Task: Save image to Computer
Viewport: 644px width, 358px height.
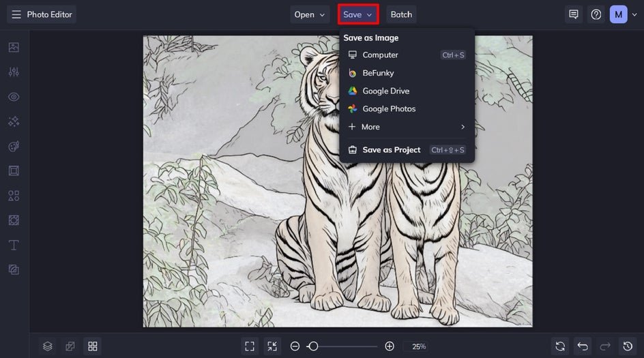Action: pos(407,55)
